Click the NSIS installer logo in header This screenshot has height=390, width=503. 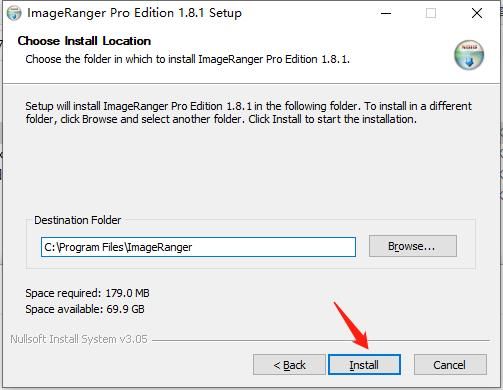coord(469,55)
